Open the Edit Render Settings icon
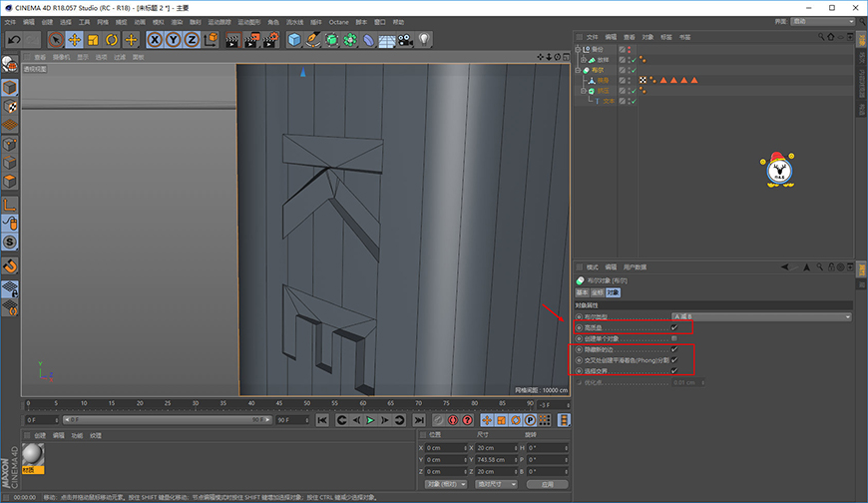 [x=270, y=40]
